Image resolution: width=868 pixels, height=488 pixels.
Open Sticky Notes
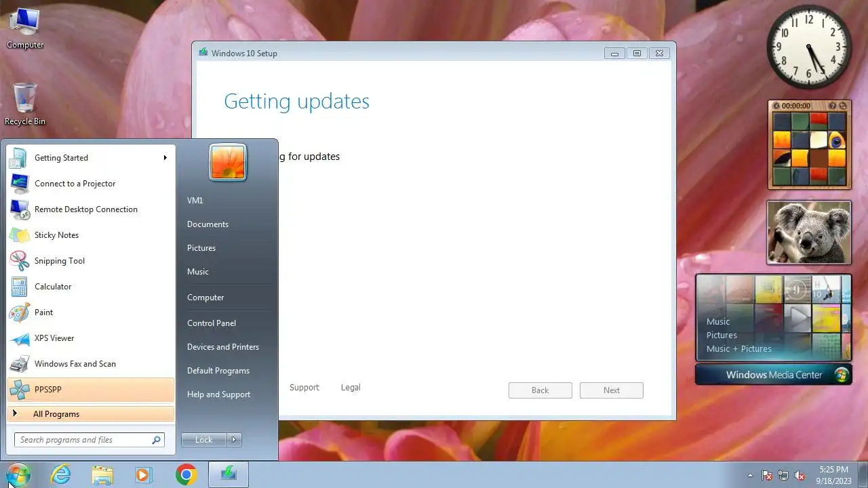pyautogui.click(x=90, y=235)
